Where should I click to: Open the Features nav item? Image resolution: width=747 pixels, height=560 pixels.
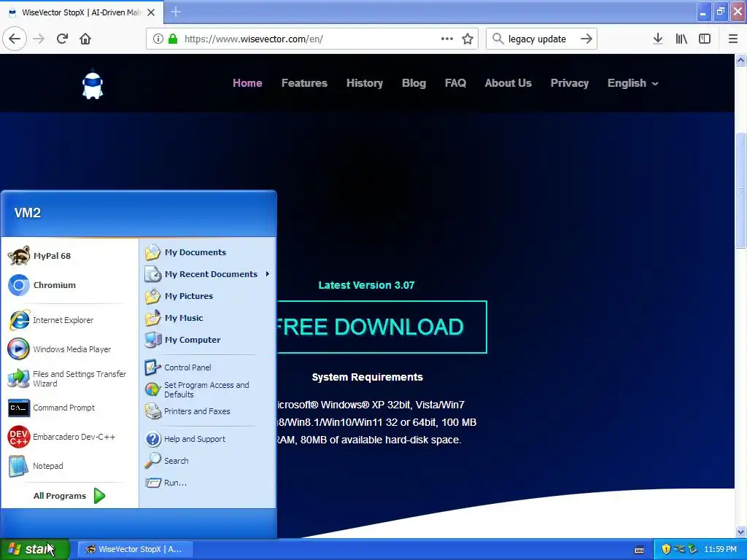pyautogui.click(x=304, y=83)
